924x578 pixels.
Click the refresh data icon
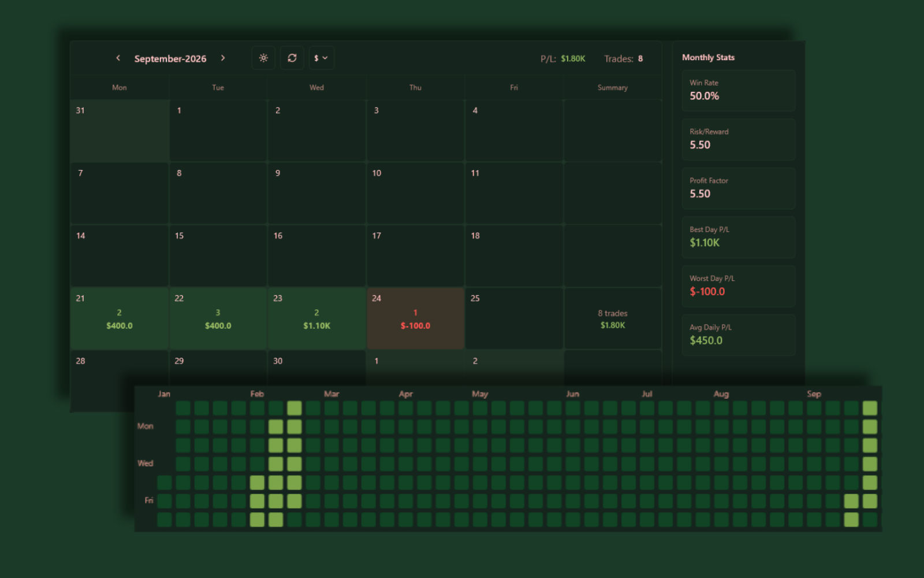point(292,58)
